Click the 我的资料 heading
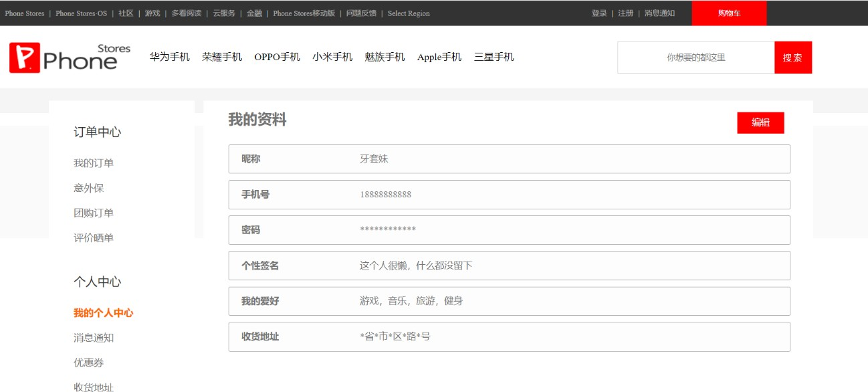 click(x=257, y=120)
